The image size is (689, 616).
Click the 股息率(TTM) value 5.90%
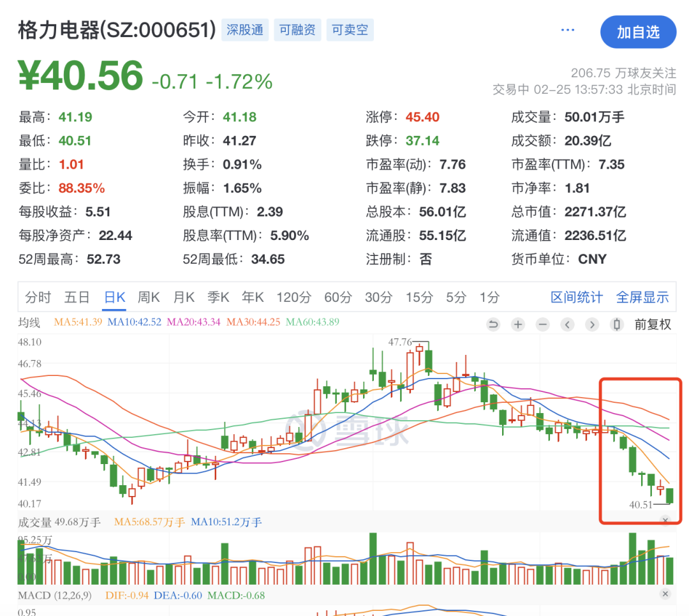(290, 236)
